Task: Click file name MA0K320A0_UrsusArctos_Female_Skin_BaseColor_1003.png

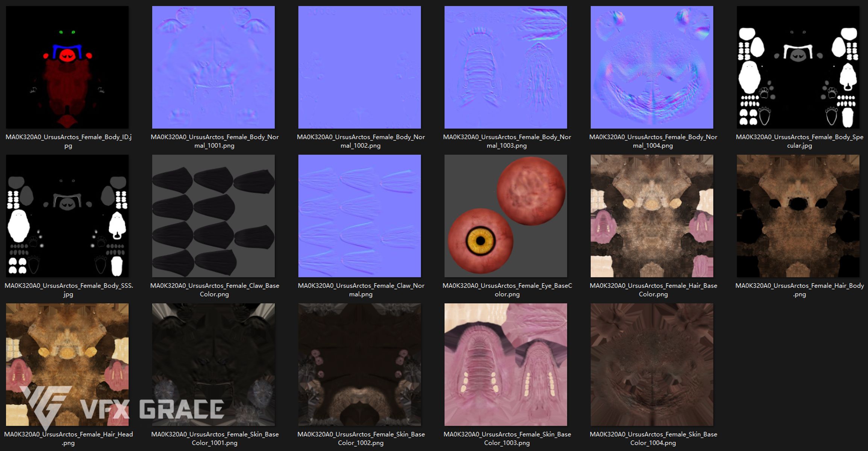Action: tap(507, 438)
